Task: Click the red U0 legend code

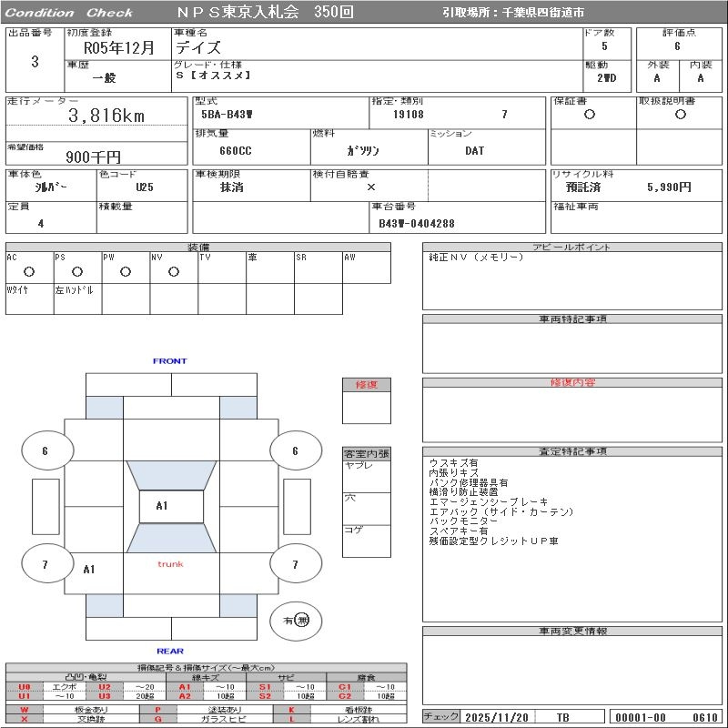Action: [25, 687]
